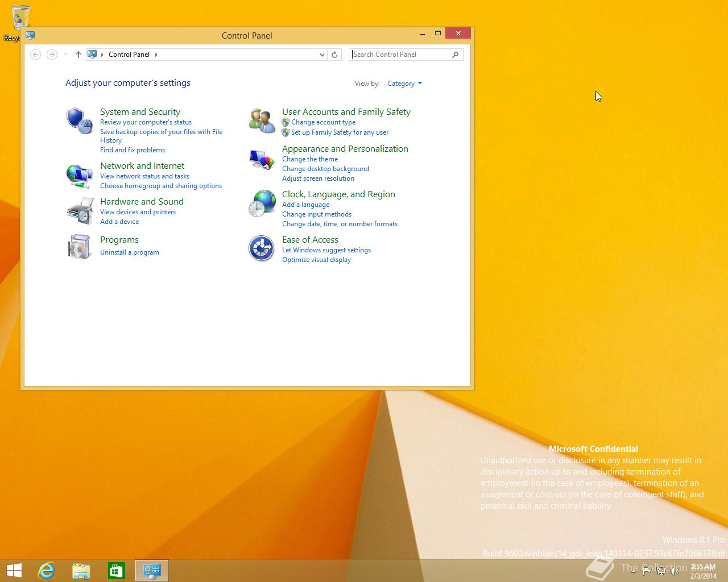Click View devices and printers
Viewport: 728px width, 582px height.
(138, 212)
